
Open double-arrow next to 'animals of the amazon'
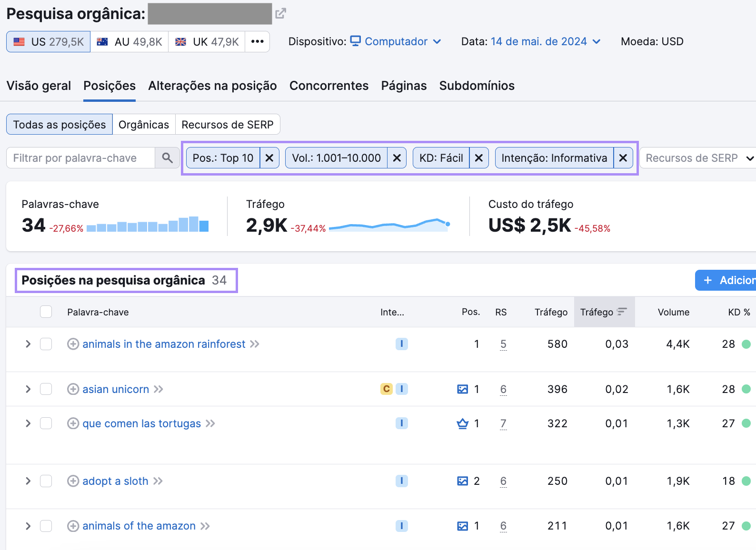pyautogui.click(x=205, y=526)
